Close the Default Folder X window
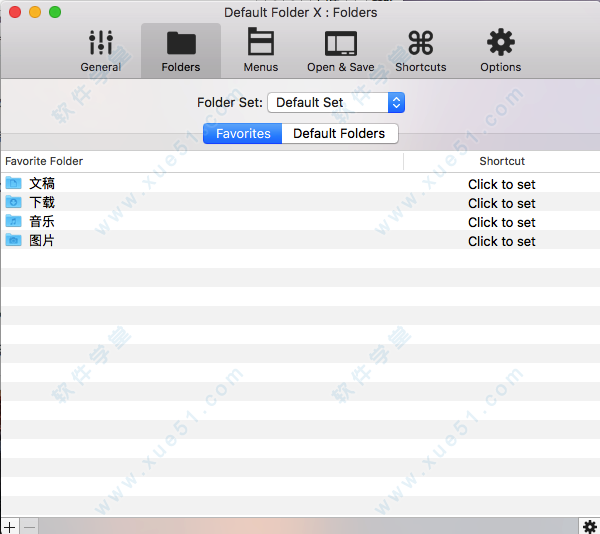The height and width of the screenshot is (534, 600). pyautogui.click(x=15, y=12)
